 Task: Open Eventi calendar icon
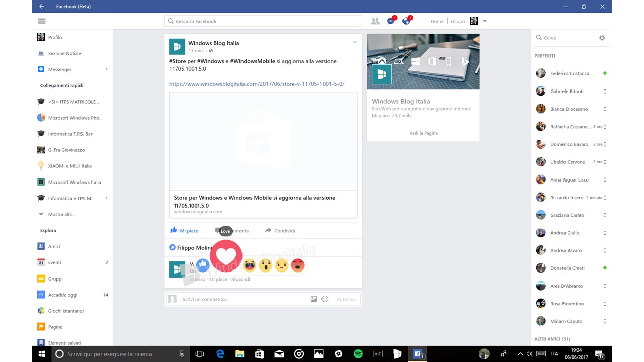pyautogui.click(x=41, y=262)
